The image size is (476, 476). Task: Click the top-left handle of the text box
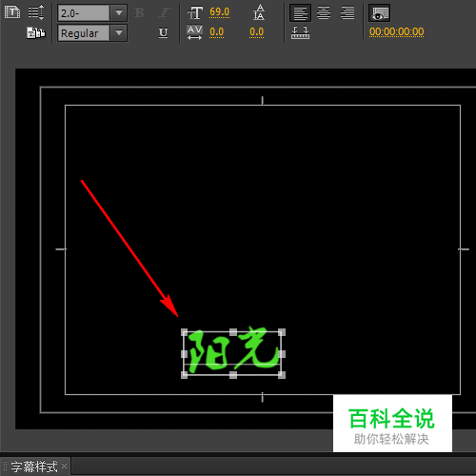pos(185,332)
